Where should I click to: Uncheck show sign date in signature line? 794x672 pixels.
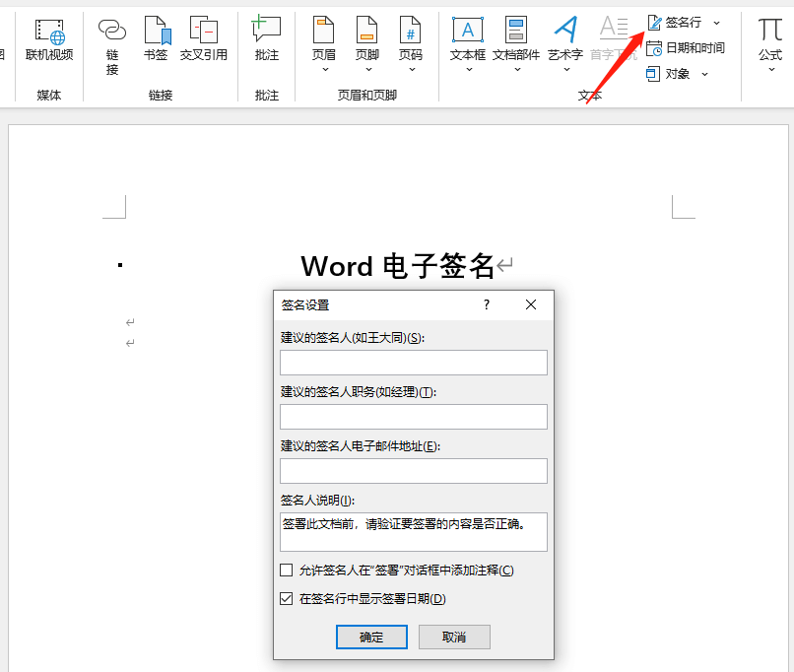click(x=287, y=598)
